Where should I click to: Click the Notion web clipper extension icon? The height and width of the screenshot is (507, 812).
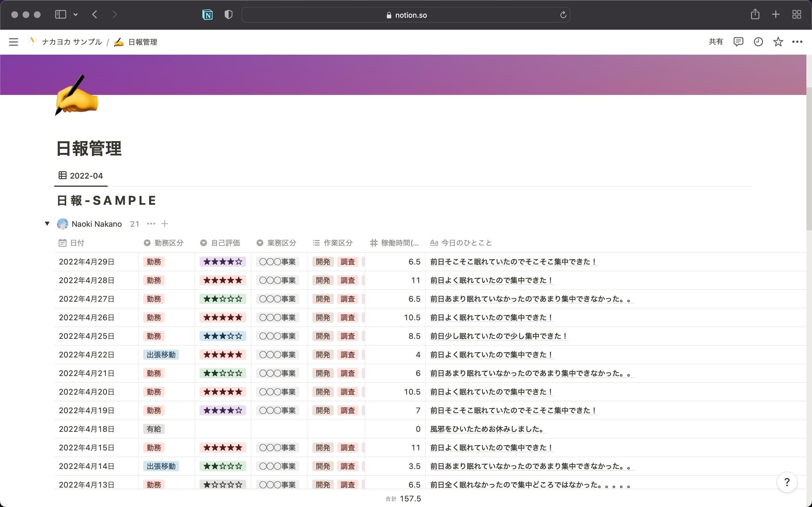(207, 15)
